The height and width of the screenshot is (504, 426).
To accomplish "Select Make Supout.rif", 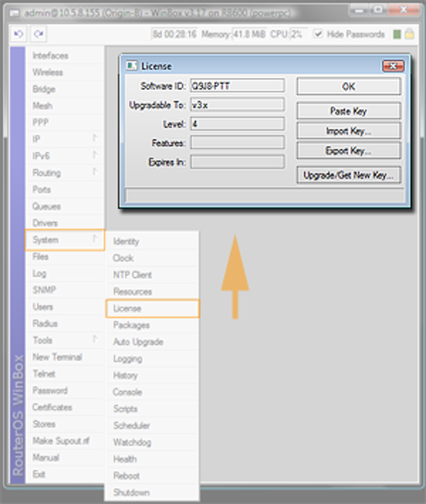I will tap(65, 441).
